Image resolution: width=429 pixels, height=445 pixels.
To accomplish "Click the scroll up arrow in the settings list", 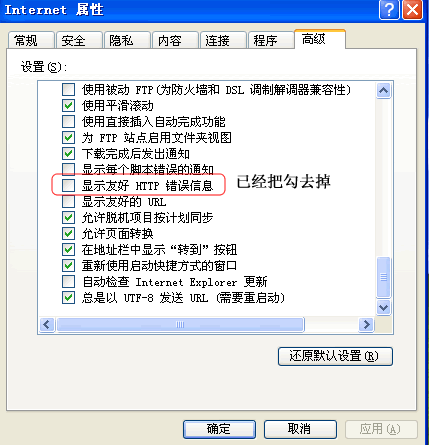I will (x=383, y=90).
